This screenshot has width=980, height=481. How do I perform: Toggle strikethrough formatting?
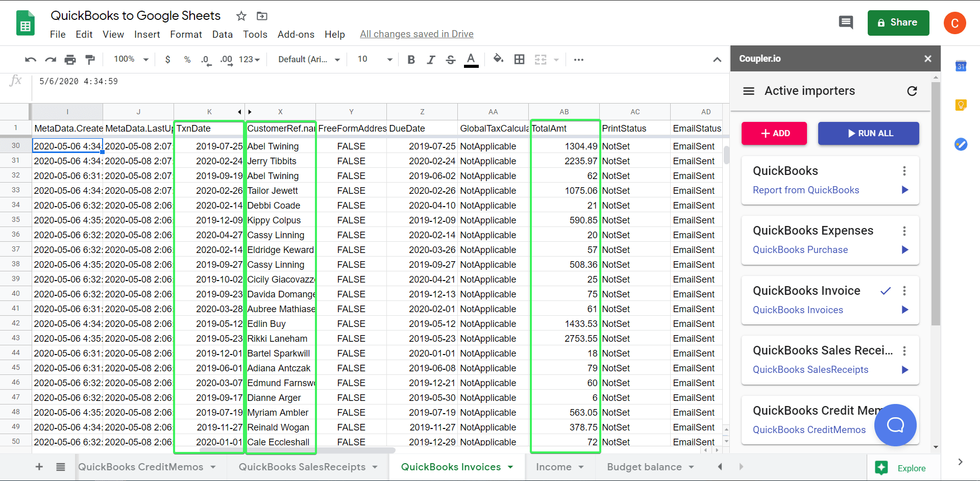tap(451, 59)
